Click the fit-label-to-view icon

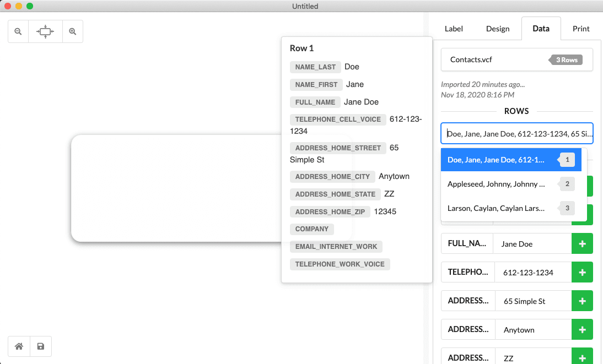tap(45, 31)
